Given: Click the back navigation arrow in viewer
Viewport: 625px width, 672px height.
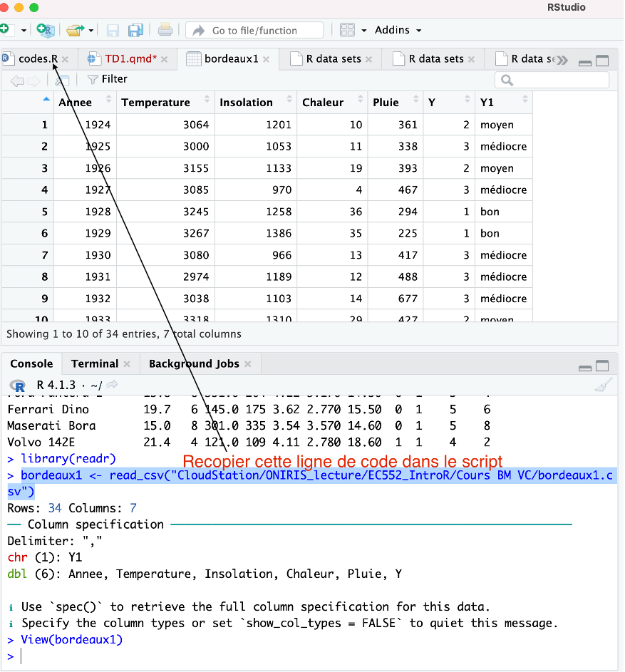Looking at the screenshot, I should 17,80.
